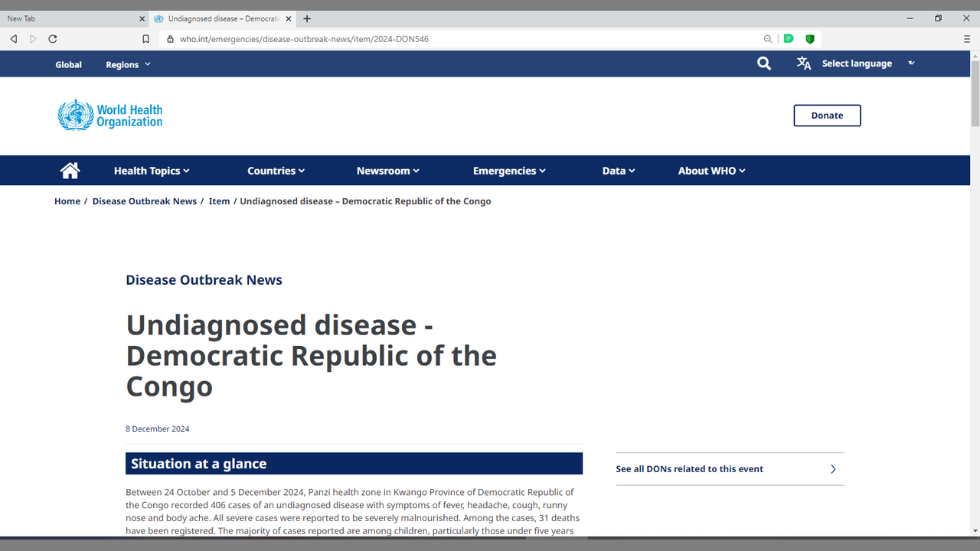Viewport: 980px width, 551px height.
Task: Open the site search magnifier icon
Action: [763, 64]
